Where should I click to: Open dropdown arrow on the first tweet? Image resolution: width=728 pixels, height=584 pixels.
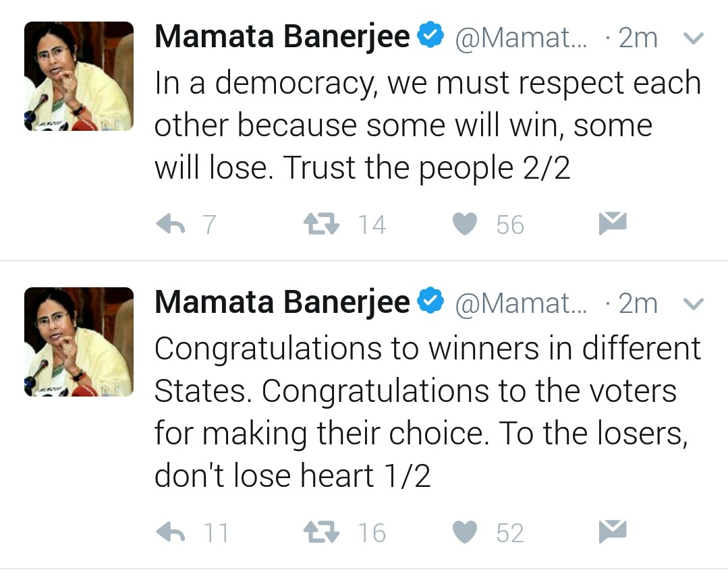pos(694,38)
